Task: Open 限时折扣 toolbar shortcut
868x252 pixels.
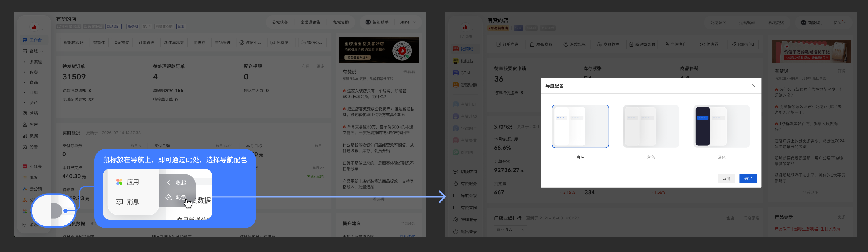Action: pos(743,44)
